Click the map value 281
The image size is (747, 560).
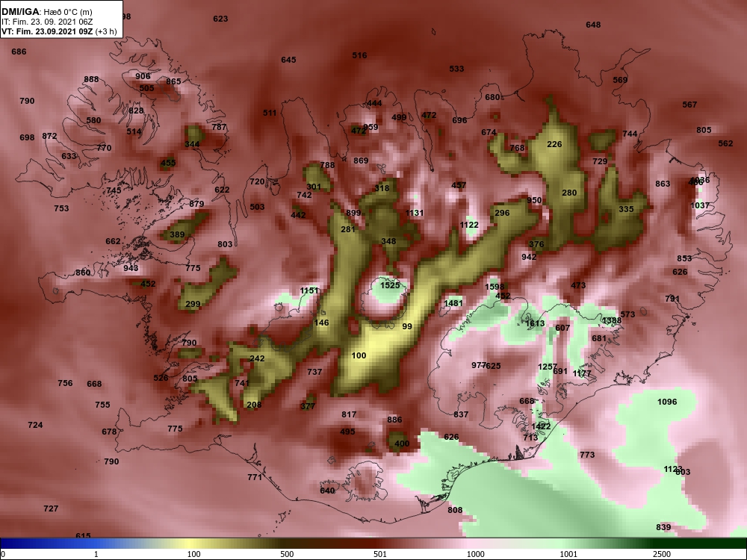click(348, 229)
